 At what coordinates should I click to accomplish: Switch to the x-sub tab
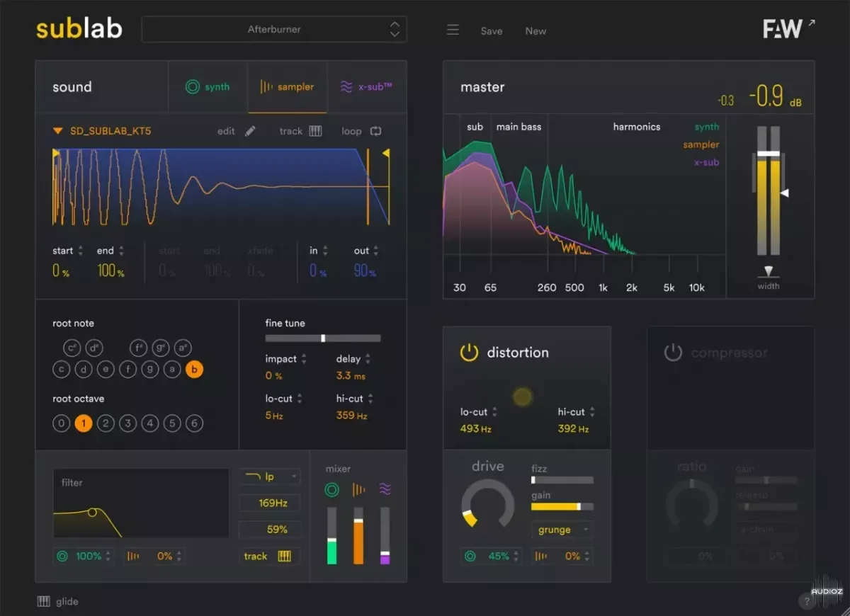coord(366,86)
